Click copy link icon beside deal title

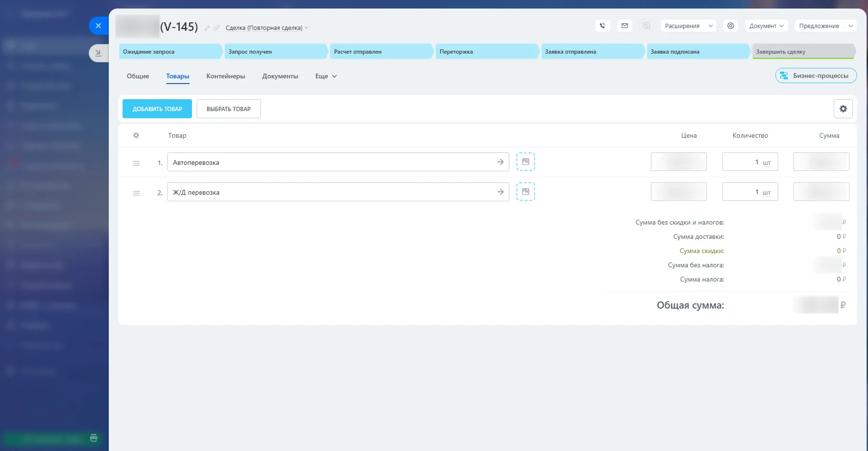pyautogui.click(x=217, y=28)
